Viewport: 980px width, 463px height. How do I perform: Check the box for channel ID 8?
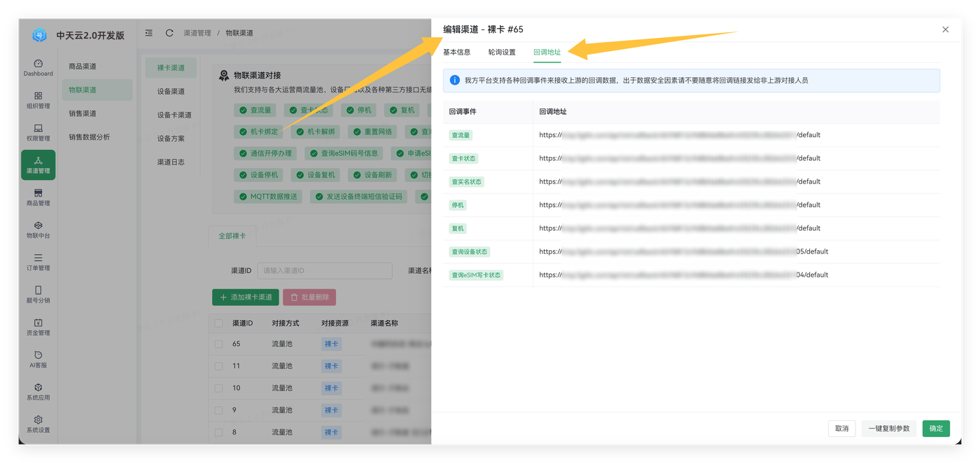pyautogui.click(x=218, y=432)
